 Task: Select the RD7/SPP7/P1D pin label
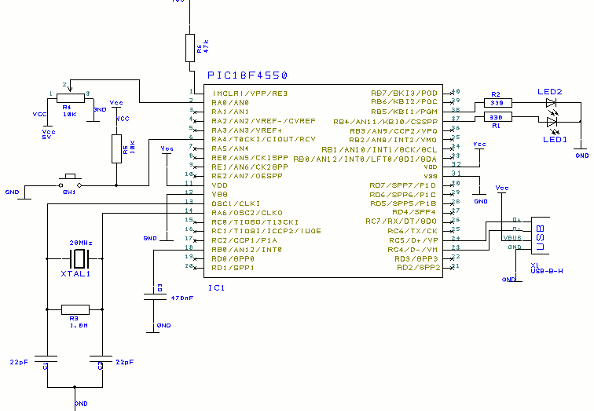click(403, 186)
